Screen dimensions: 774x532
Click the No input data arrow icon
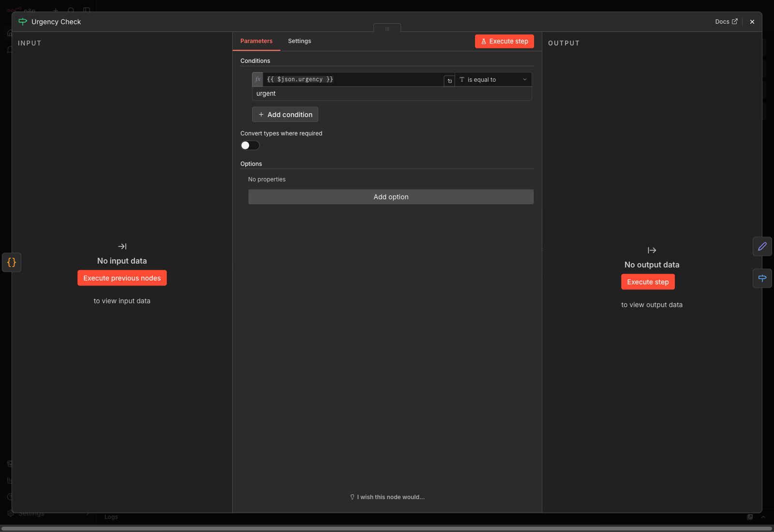[x=122, y=247]
